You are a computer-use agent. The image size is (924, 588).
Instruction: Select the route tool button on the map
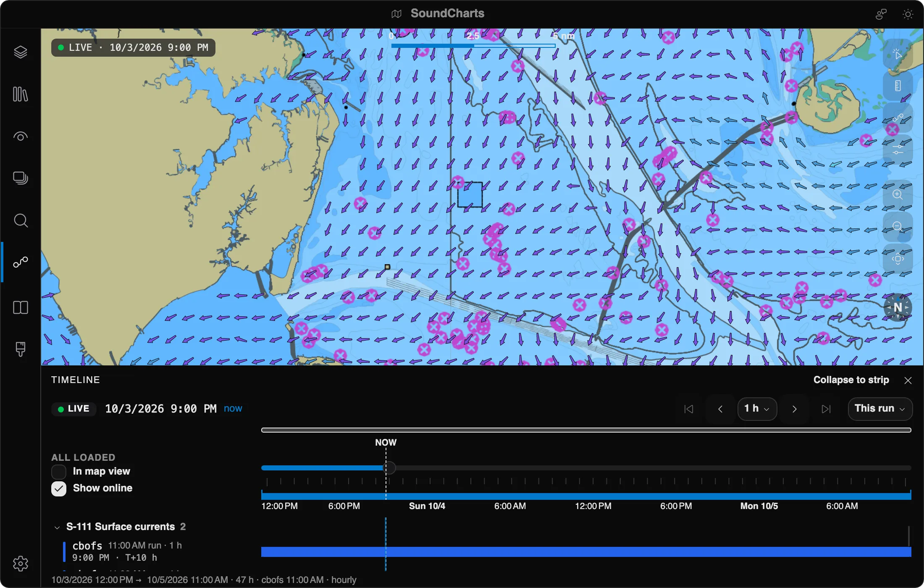click(898, 118)
